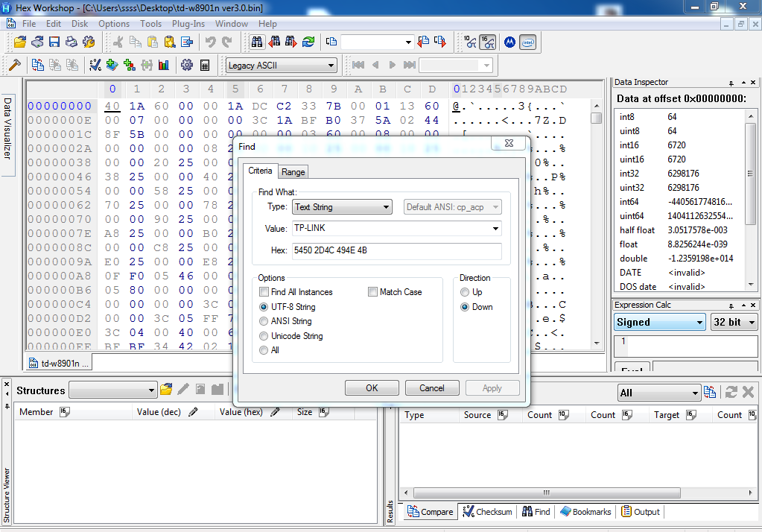Click the Character Distribution bar chart icon
This screenshot has height=532, width=762.
click(164, 65)
